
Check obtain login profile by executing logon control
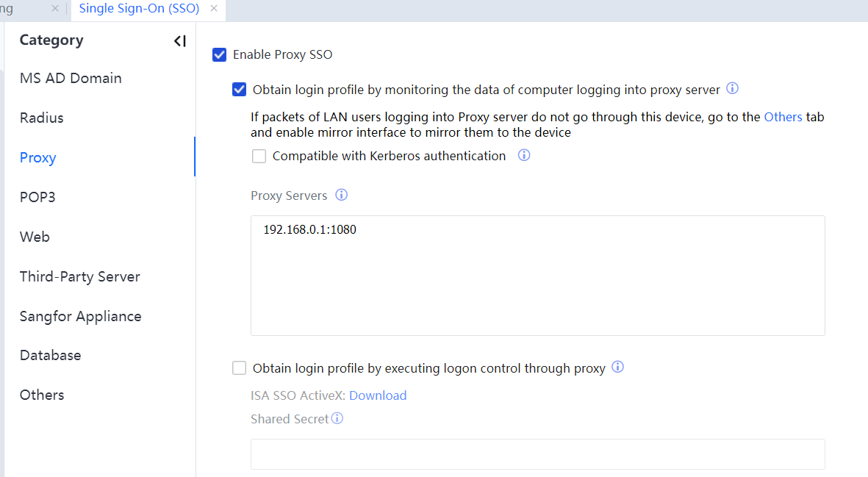coord(239,367)
